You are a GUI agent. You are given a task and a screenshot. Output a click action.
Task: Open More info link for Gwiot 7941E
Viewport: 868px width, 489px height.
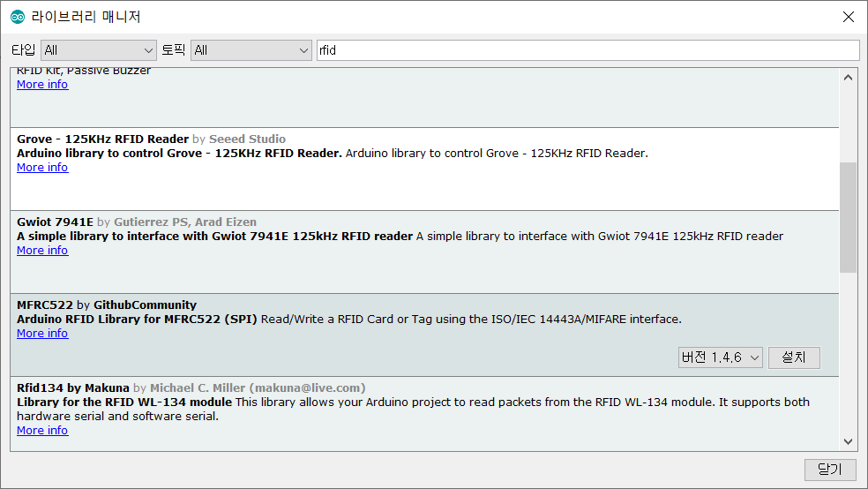pos(42,251)
